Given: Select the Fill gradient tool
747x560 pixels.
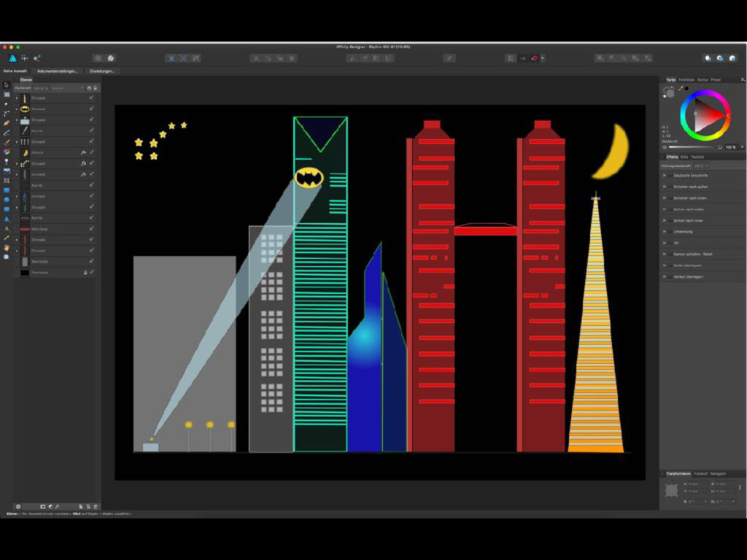Looking at the screenshot, I should pos(6,152).
